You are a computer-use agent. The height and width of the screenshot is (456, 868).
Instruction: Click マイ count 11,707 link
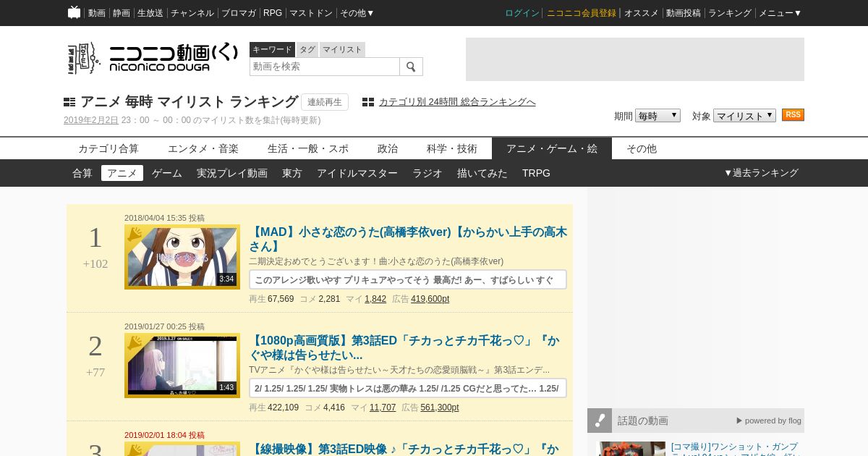[383, 408]
